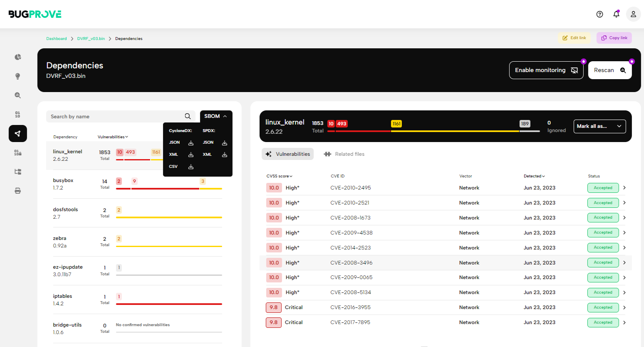Open the notification bell

(616, 14)
